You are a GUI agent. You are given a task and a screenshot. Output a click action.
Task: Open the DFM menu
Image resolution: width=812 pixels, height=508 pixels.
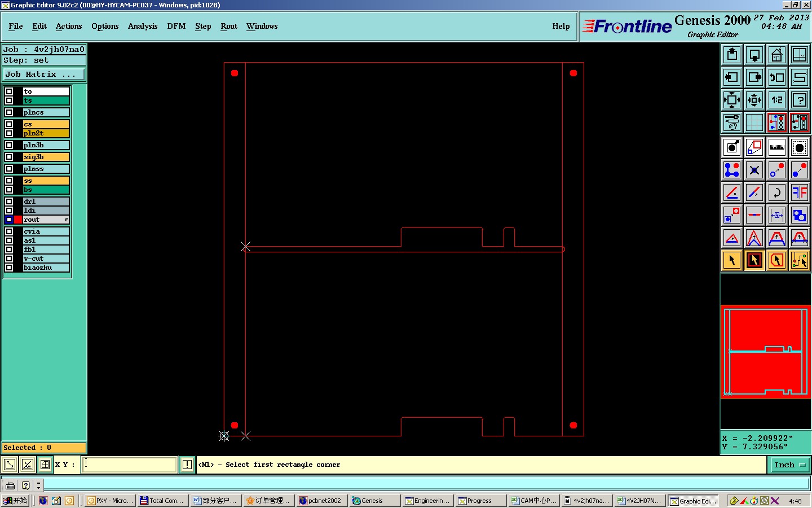click(176, 26)
